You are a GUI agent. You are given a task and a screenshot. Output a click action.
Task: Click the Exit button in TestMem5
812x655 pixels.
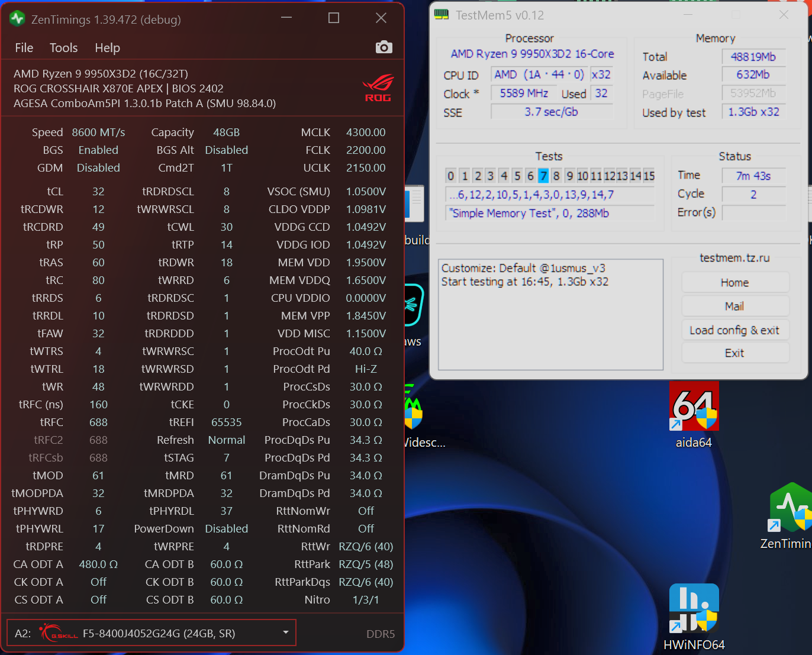point(735,353)
